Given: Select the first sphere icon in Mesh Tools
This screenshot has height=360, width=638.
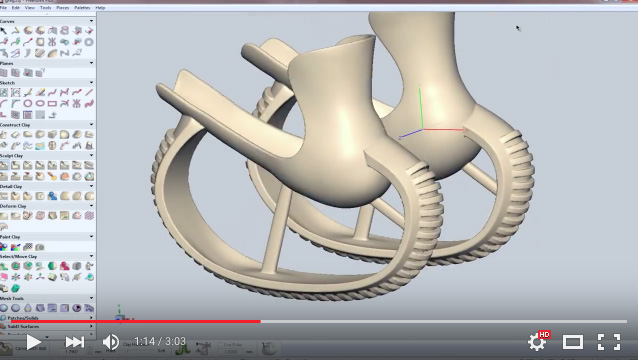Looking at the screenshot, I should pyautogui.click(x=4, y=308).
